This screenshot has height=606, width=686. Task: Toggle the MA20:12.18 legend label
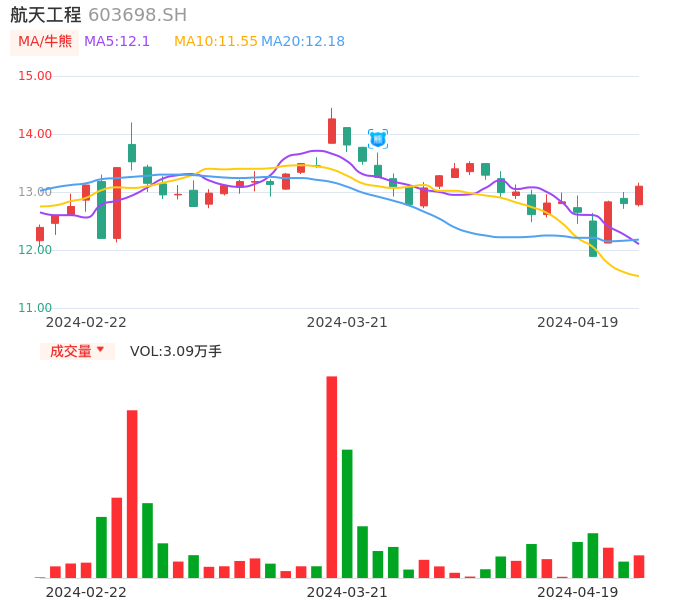302,42
